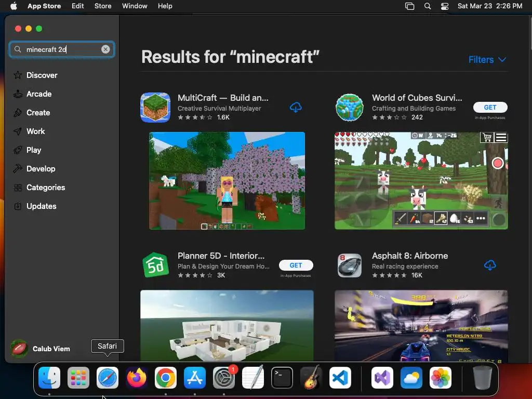Open World of Cubes Survival title
Screen dimensions: 532x399
pos(417,98)
